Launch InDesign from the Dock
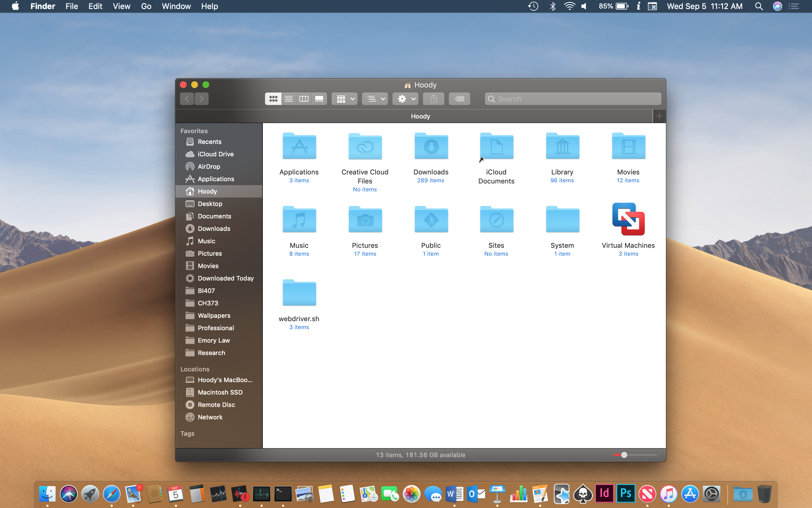812x508 pixels. coord(604,494)
